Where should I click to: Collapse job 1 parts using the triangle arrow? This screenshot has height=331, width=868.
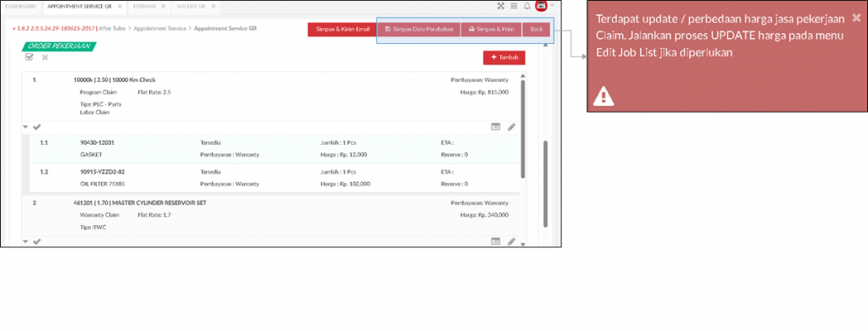(25, 127)
